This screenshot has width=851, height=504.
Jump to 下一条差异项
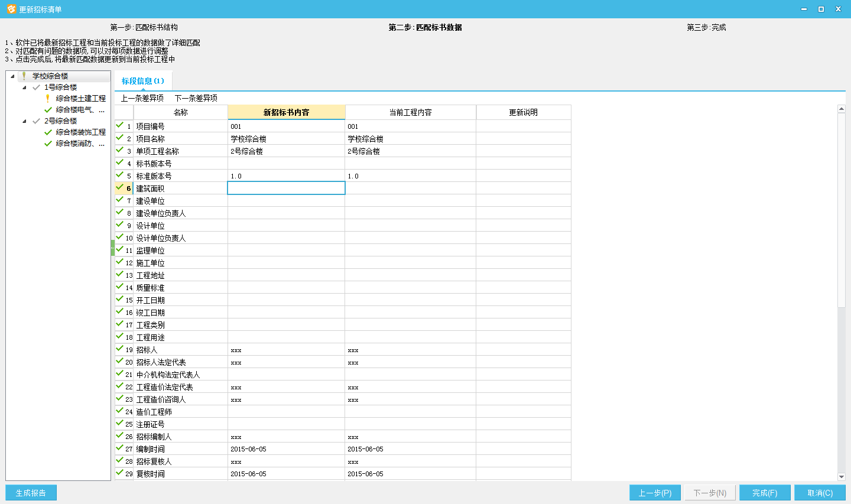[196, 98]
